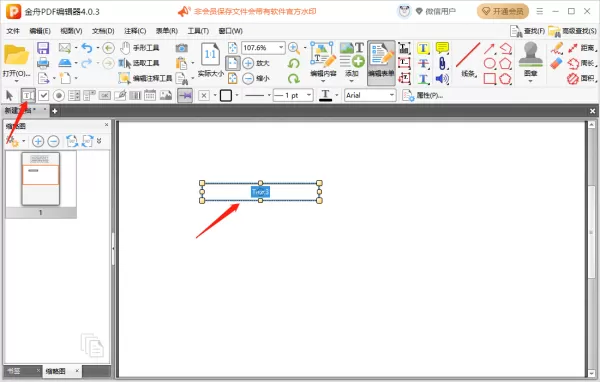This screenshot has width=600, height=382.
Task: Select the Strikethrough text tool
Action: [x=423, y=63]
